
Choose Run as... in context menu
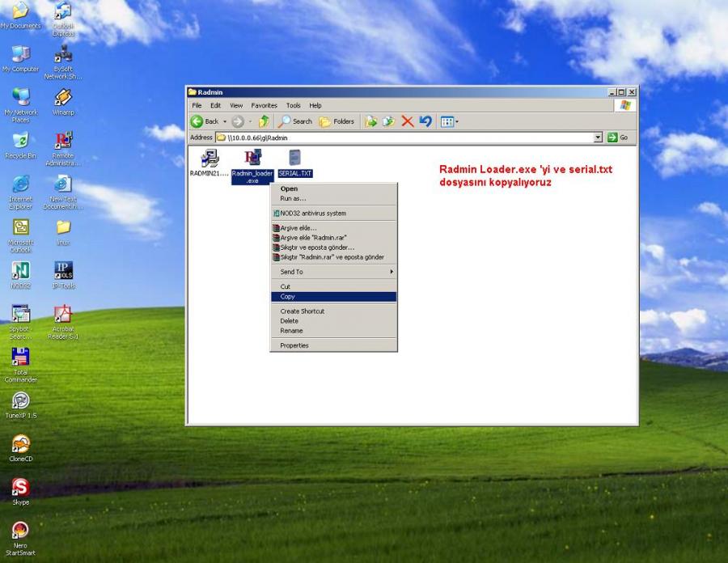click(x=333, y=199)
